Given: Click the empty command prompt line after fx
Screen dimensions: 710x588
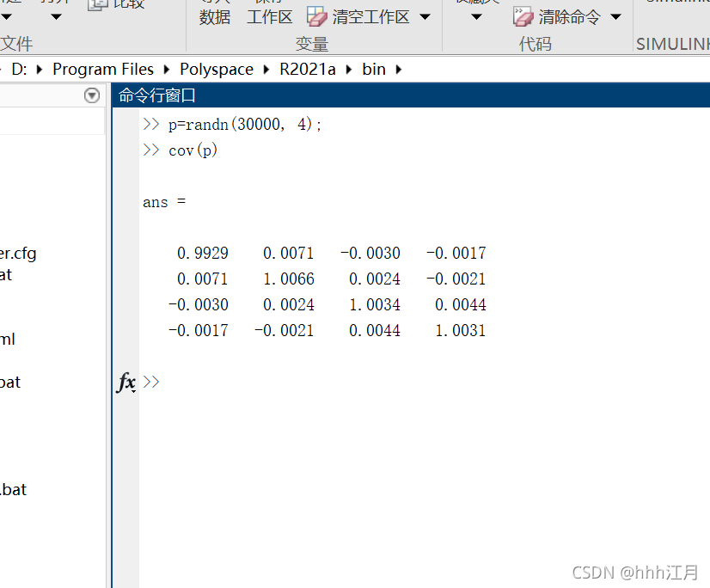Looking at the screenshot, I should 425,382.
